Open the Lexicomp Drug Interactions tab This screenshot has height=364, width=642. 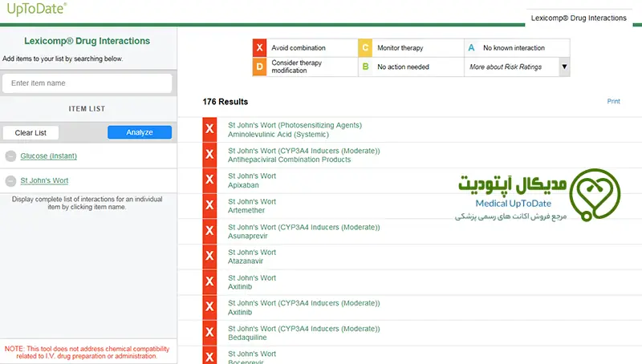(579, 18)
